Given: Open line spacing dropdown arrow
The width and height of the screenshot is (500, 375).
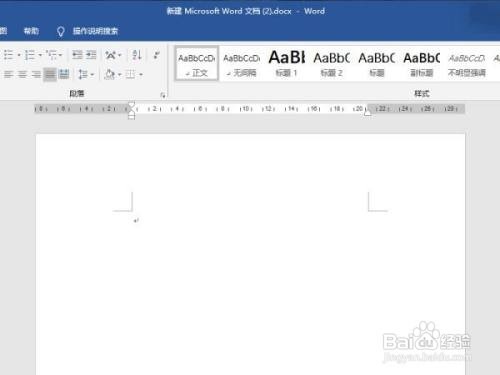Looking at the screenshot, I should [92, 74].
